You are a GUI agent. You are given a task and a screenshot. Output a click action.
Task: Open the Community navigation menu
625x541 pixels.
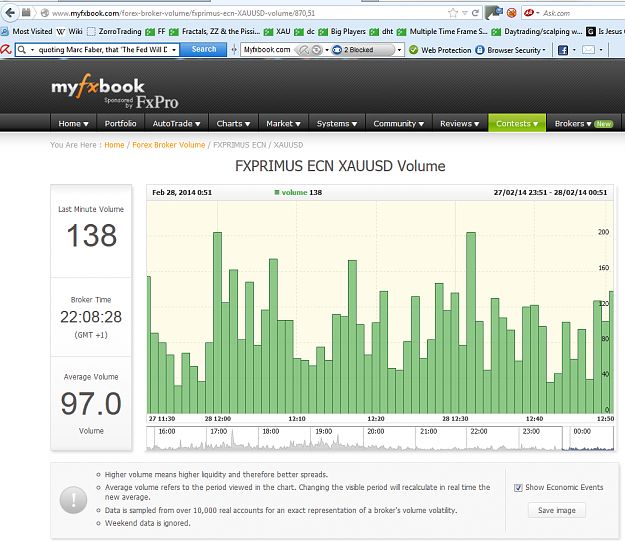pos(398,124)
